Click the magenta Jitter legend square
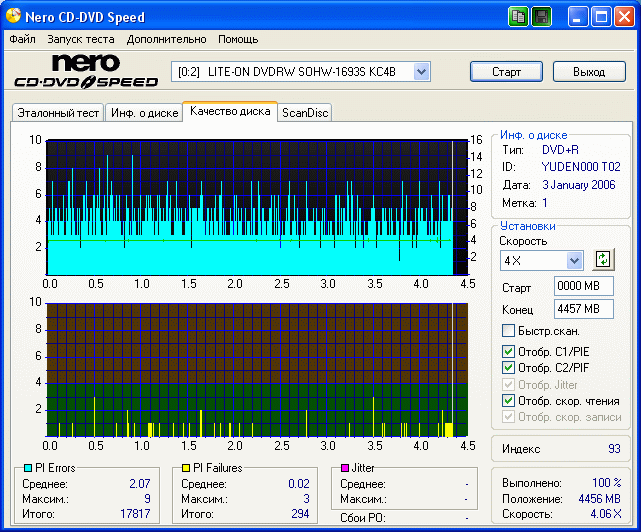The width and height of the screenshot is (641, 532). coord(345,468)
